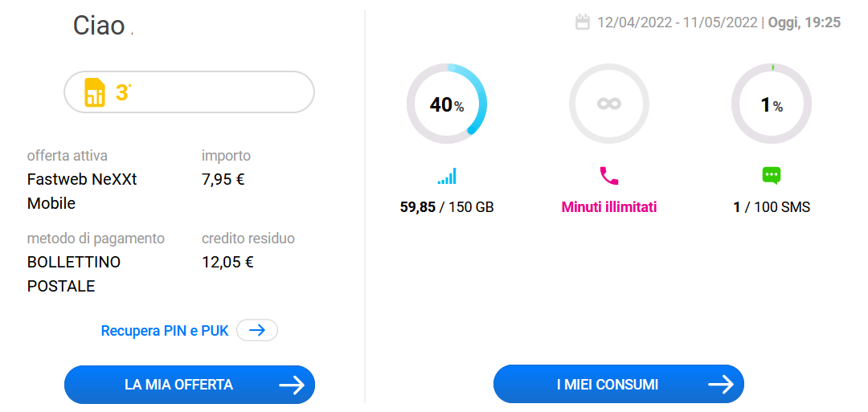Click the Fastweb NeXXt Mobile offer name
This screenshot has width=868, height=412.
[x=82, y=191]
